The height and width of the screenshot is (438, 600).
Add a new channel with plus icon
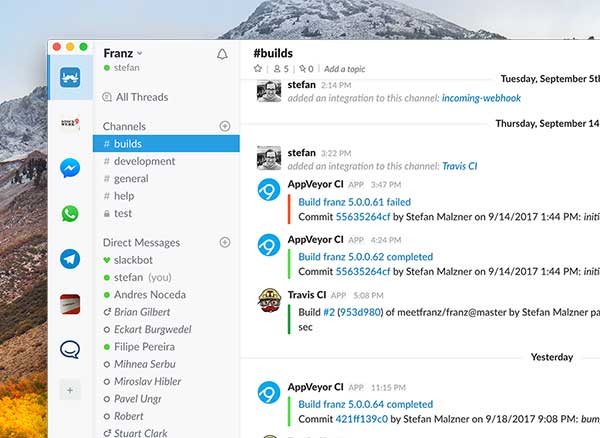click(225, 126)
